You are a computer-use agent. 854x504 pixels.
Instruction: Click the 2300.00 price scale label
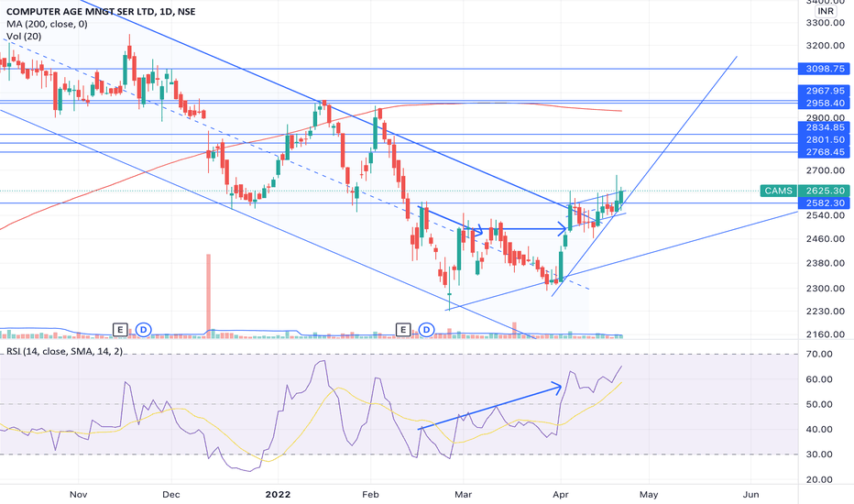[825, 289]
